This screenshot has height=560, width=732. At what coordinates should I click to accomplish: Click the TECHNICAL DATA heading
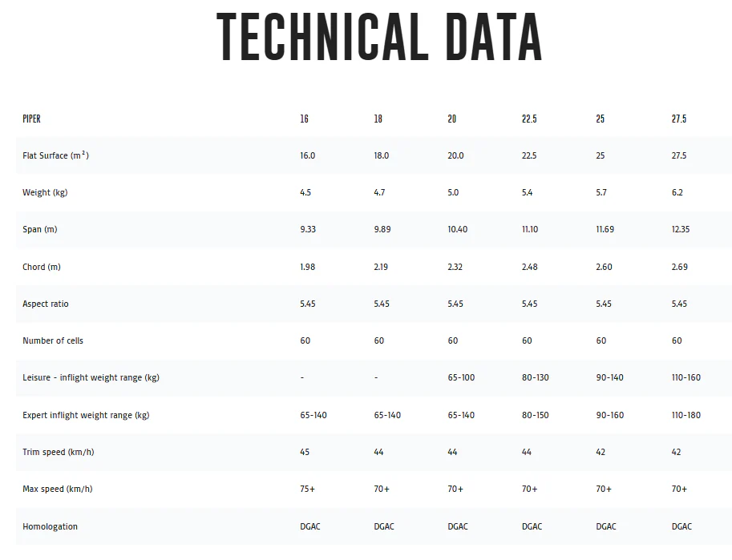click(x=379, y=38)
